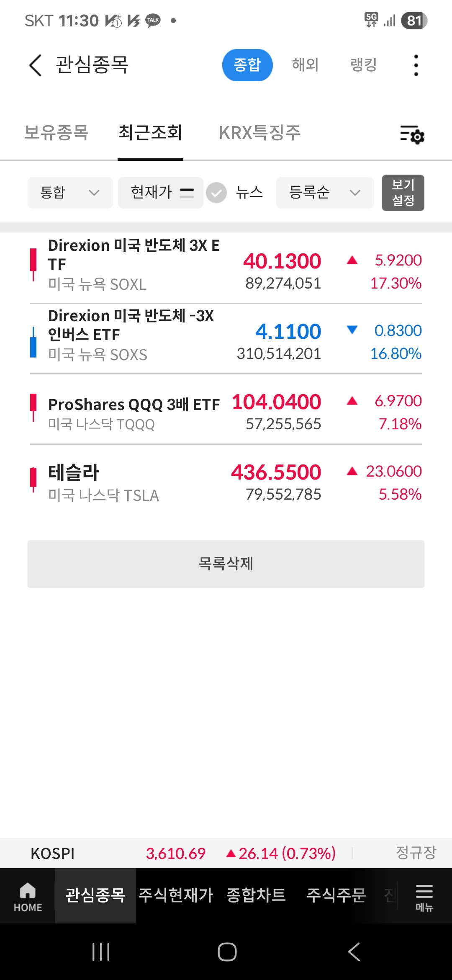
Task: Switch to the KRX특징주 tab
Action: 260,133
